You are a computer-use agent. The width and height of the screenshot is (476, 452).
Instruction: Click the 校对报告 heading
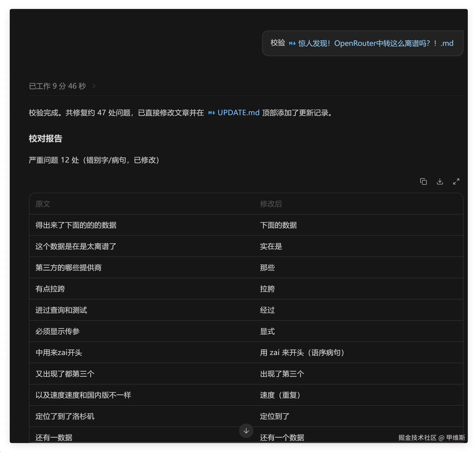point(46,138)
